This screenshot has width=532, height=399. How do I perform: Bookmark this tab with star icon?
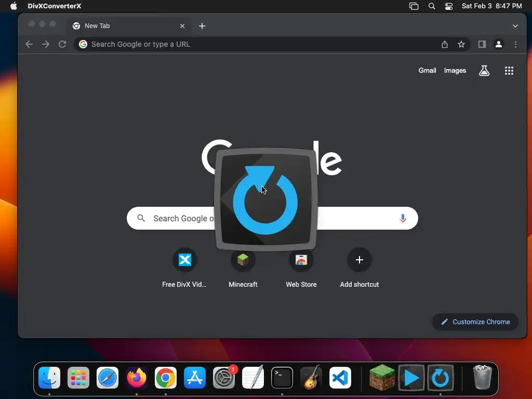(461, 44)
